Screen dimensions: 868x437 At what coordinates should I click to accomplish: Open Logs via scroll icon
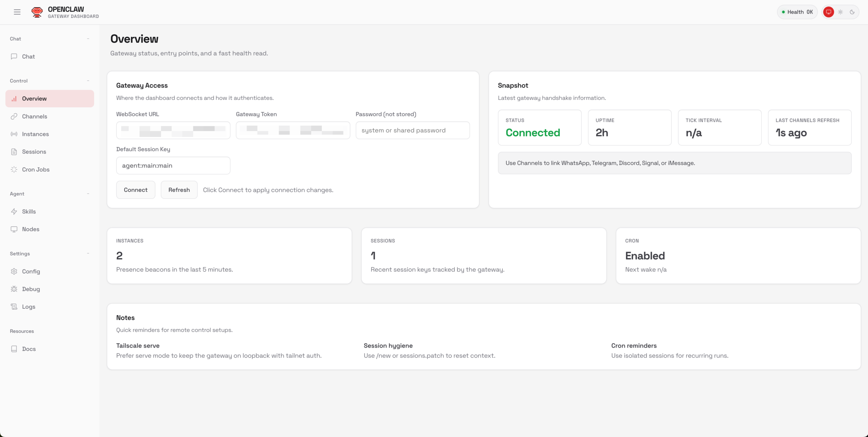pos(14,307)
